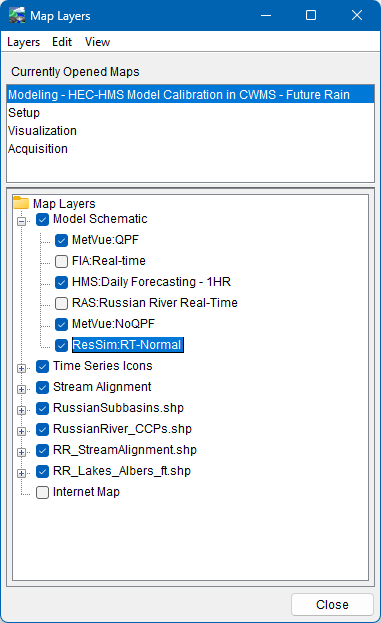The height and width of the screenshot is (623, 381).
Task: Toggle the RussianRiver_CCPs.shp checkbox
Action: click(x=43, y=429)
